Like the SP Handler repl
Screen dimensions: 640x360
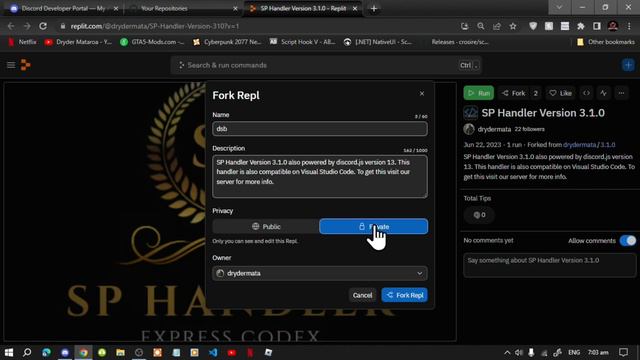(560, 93)
